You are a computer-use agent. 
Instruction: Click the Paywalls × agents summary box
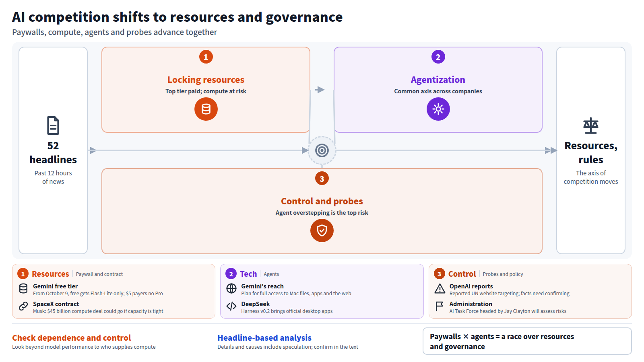(527, 341)
